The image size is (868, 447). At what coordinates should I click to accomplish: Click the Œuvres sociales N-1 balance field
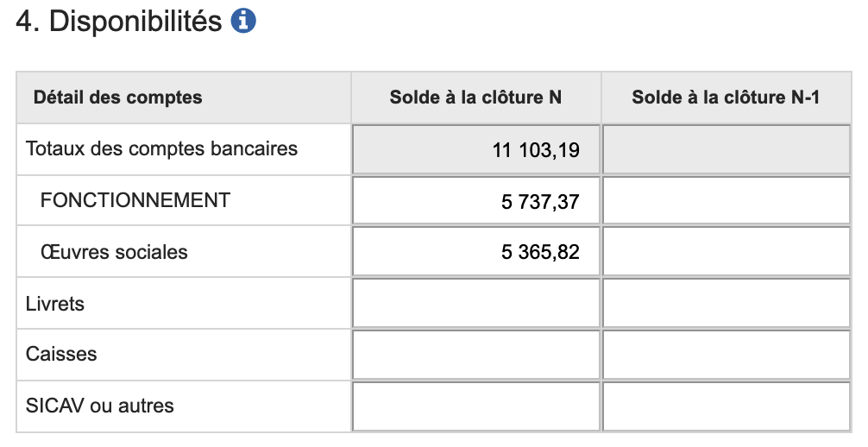pos(726,252)
